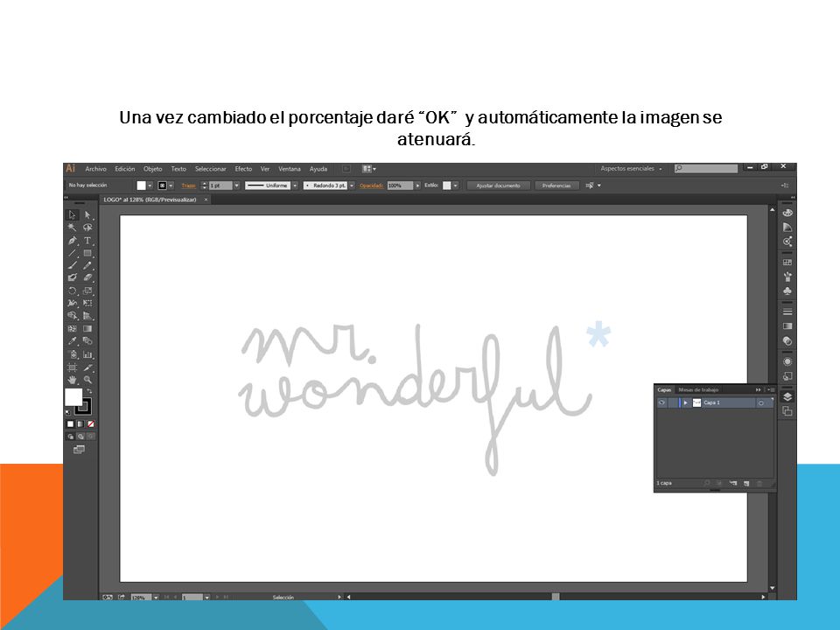The image size is (840, 630).
Task: Open stroke weight dropdown beside 1 pt
Action: 236,185
